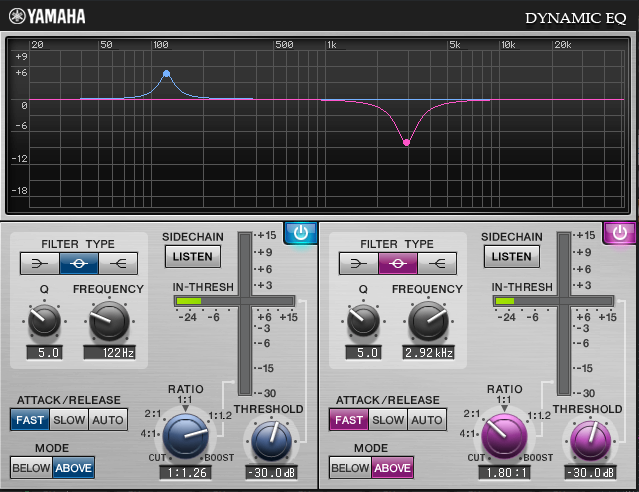Click the 1k frequency label on graph

(x=332, y=45)
